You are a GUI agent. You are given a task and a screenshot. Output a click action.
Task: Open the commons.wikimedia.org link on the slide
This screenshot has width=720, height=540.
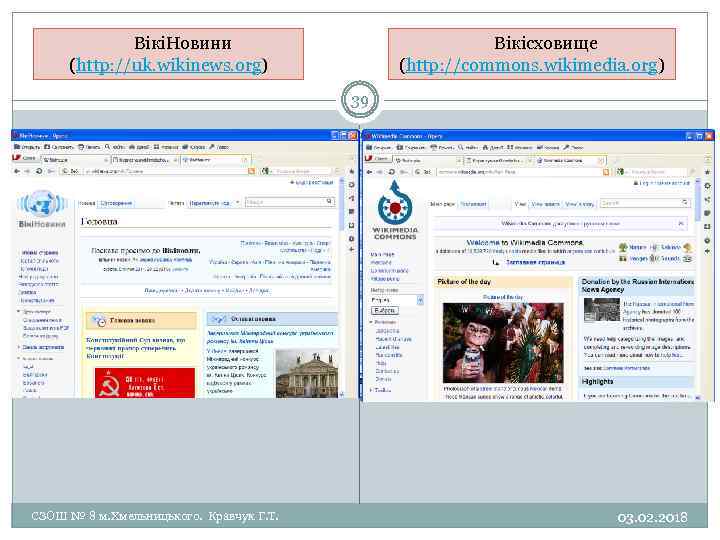click(x=532, y=65)
